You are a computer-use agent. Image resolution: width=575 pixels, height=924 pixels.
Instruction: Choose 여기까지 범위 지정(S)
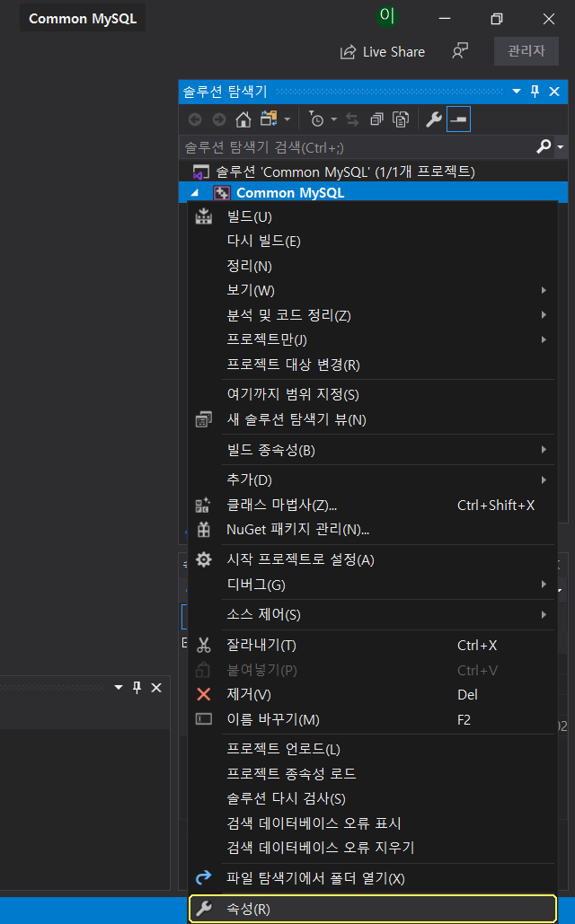(372, 394)
